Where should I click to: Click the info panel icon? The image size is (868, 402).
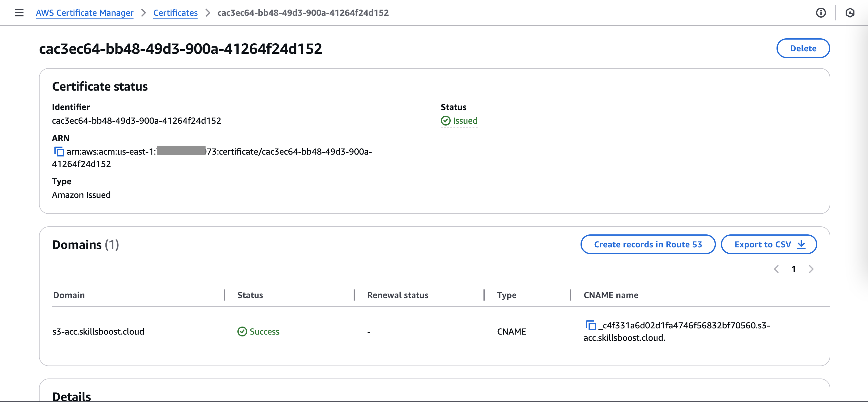point(820,13)
